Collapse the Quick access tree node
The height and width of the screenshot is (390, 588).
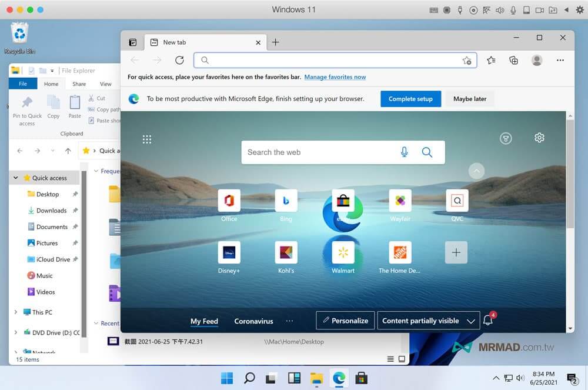pyautogui.click(x=16, y=178)
